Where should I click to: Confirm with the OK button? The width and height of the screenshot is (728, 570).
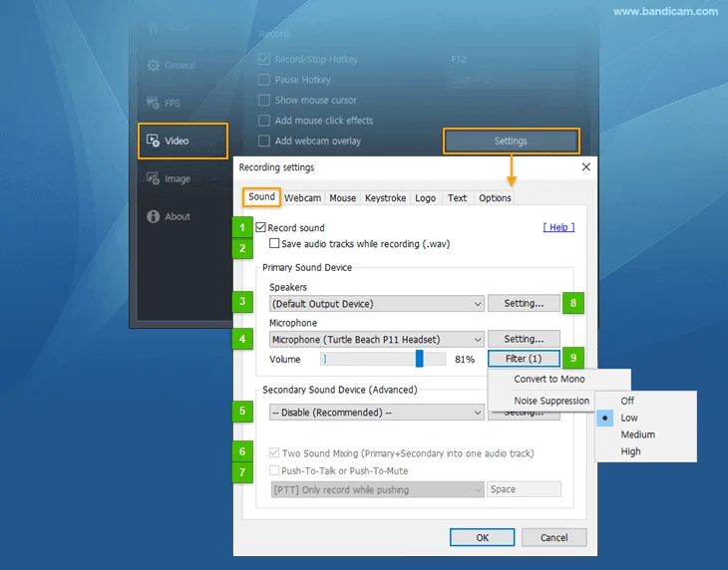(482, 537)
